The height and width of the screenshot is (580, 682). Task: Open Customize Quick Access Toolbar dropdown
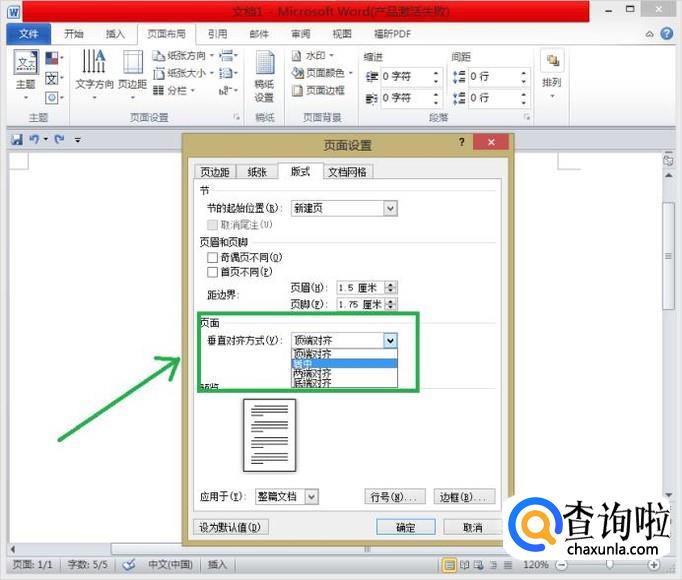78,140
